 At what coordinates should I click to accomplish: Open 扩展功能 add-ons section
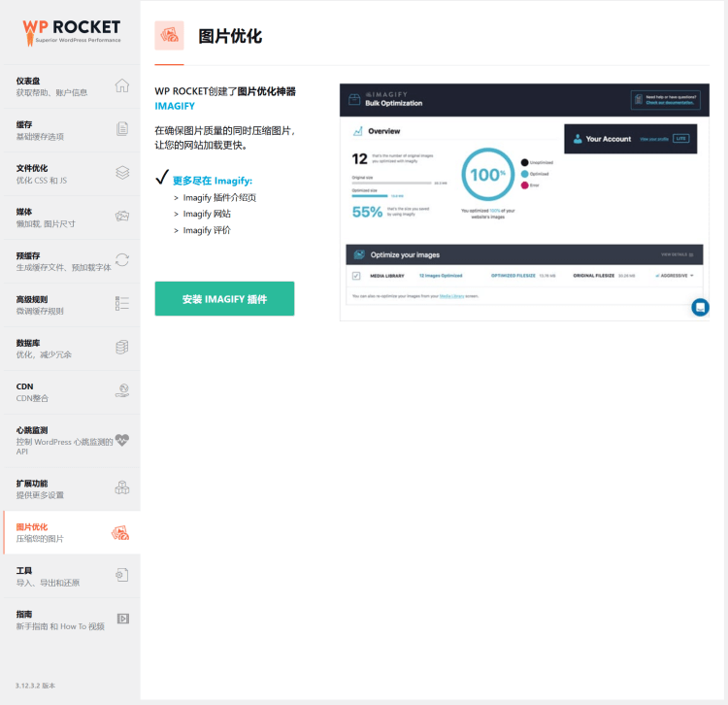[72, 488]
